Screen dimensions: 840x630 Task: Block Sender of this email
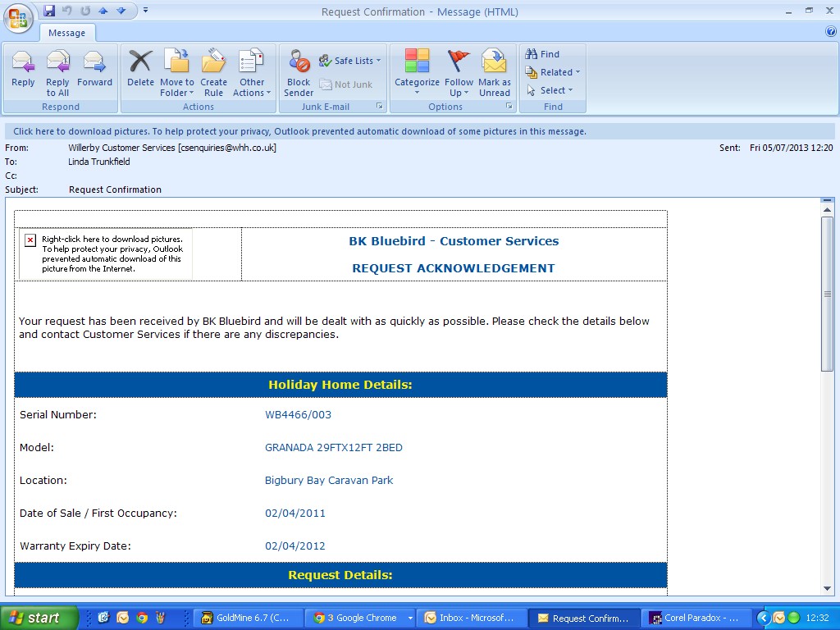click(x=299, y=73)
